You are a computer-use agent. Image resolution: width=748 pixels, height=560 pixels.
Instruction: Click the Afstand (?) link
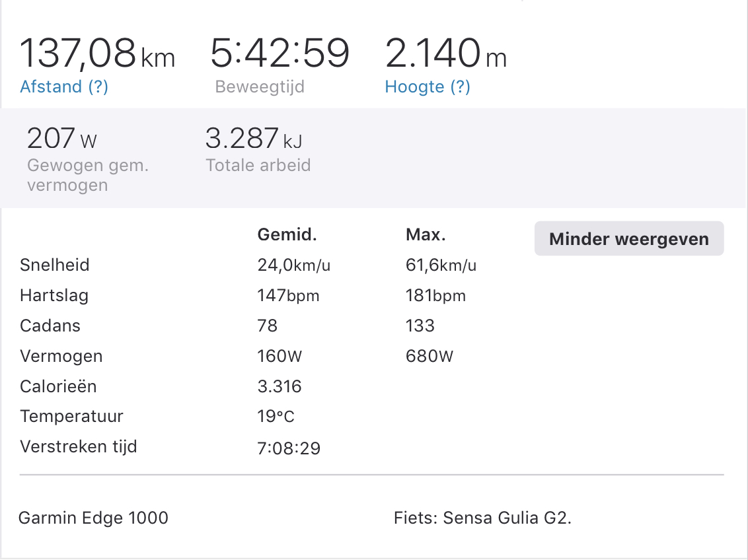(64, 87)
